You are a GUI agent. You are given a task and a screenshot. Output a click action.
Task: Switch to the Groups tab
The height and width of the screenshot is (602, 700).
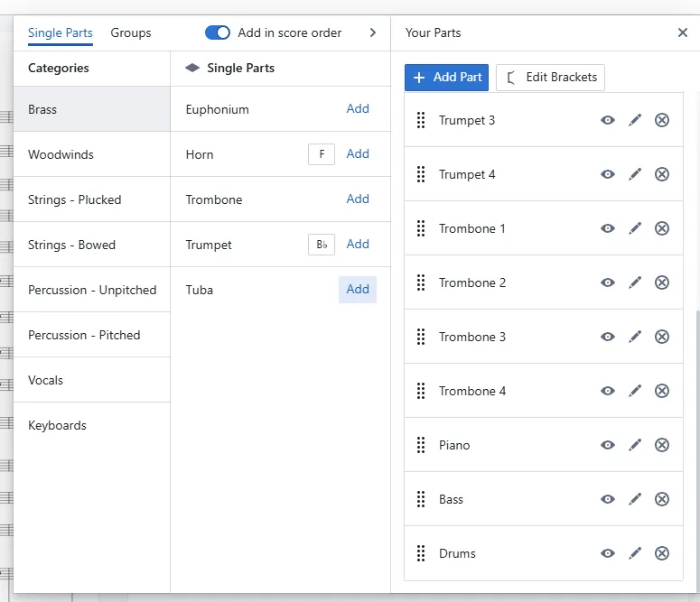(x=131, y=32)
